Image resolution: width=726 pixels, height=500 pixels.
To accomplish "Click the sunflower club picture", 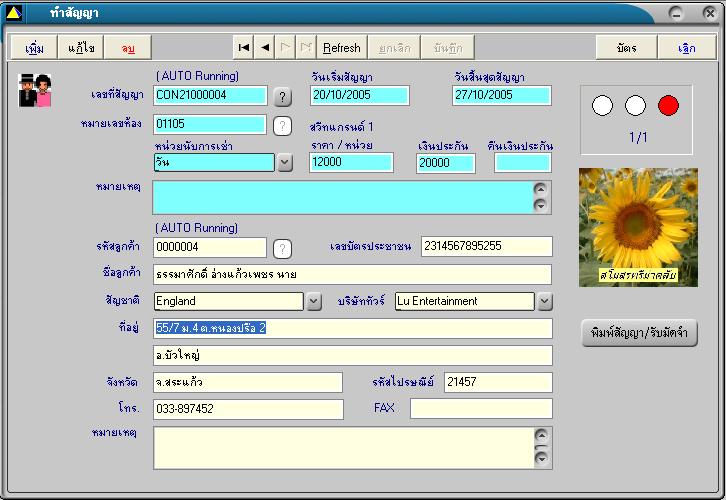I will 637,227.
